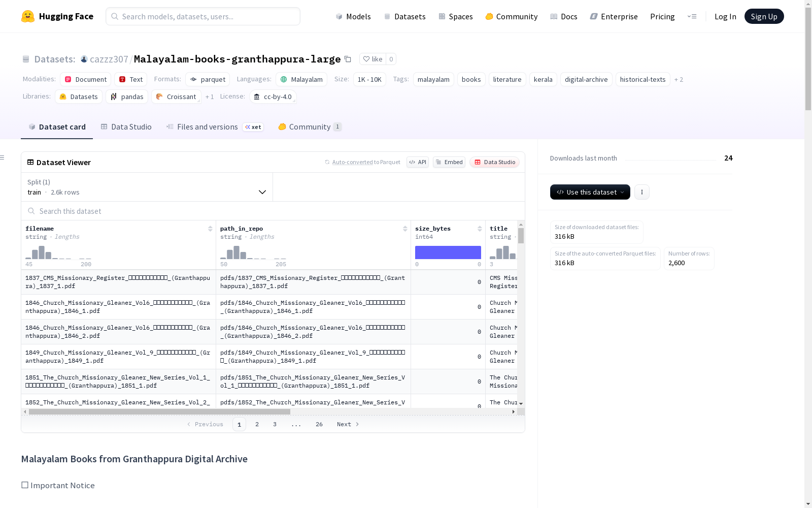Open the Croissant library tag
The height and width of the screenshot is (508, 812).
point(176,97)
